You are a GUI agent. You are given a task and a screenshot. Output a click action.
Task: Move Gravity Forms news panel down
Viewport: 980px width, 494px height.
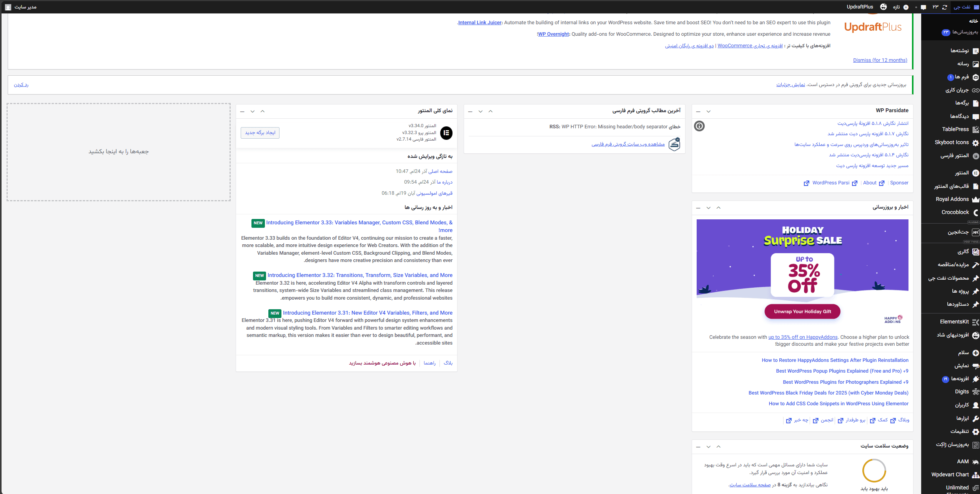[480, 111]
